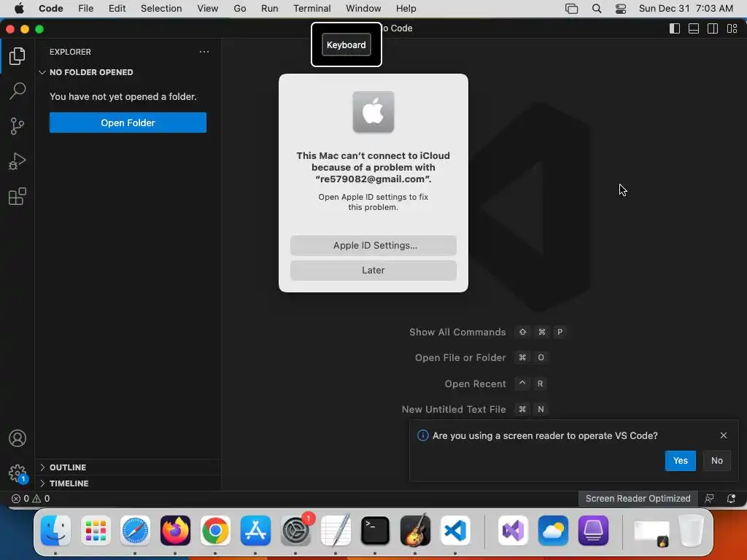Click Spotlight search icon in menu bar
This screenshot has height=560, width=747.
(x=597, y=9)
